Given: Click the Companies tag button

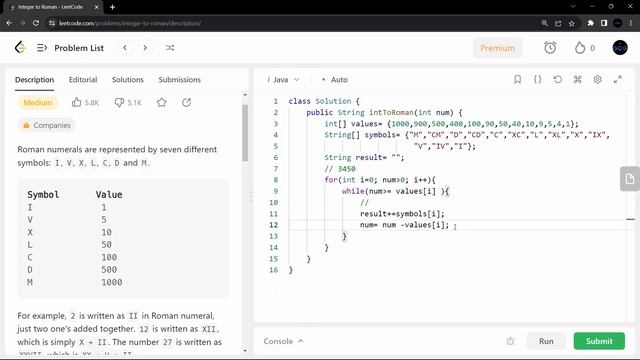Looking at the screenshot, I should coord(47,125).
